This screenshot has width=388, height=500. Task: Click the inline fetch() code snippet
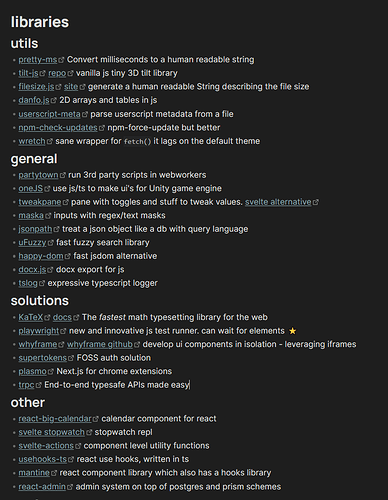coord(137,142)
